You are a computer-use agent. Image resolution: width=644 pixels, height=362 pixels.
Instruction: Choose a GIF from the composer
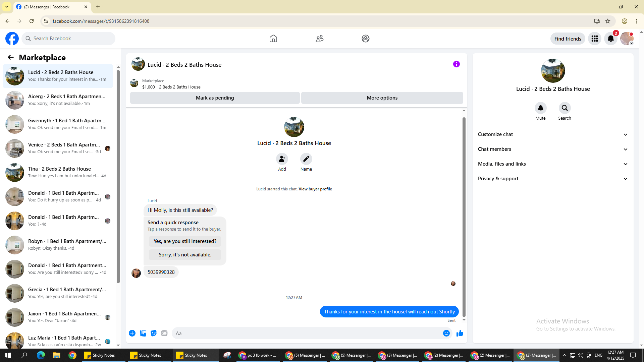pos(164,333)
